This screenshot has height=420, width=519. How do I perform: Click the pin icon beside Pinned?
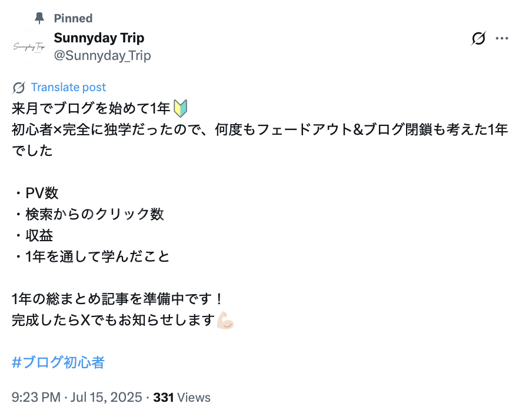39,18
